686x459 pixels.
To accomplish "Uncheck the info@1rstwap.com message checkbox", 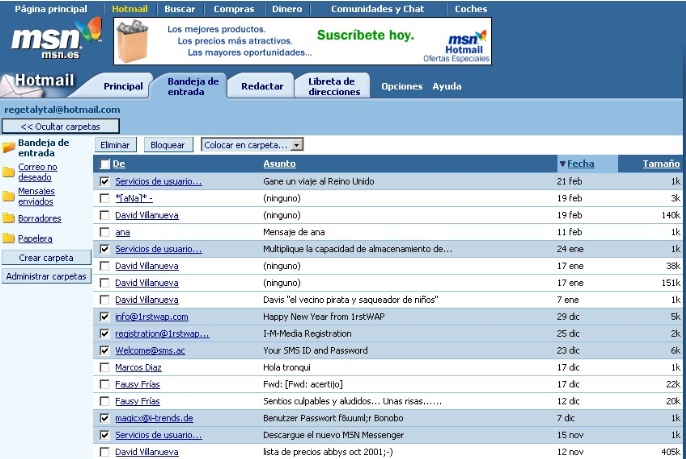I will 105,317.
